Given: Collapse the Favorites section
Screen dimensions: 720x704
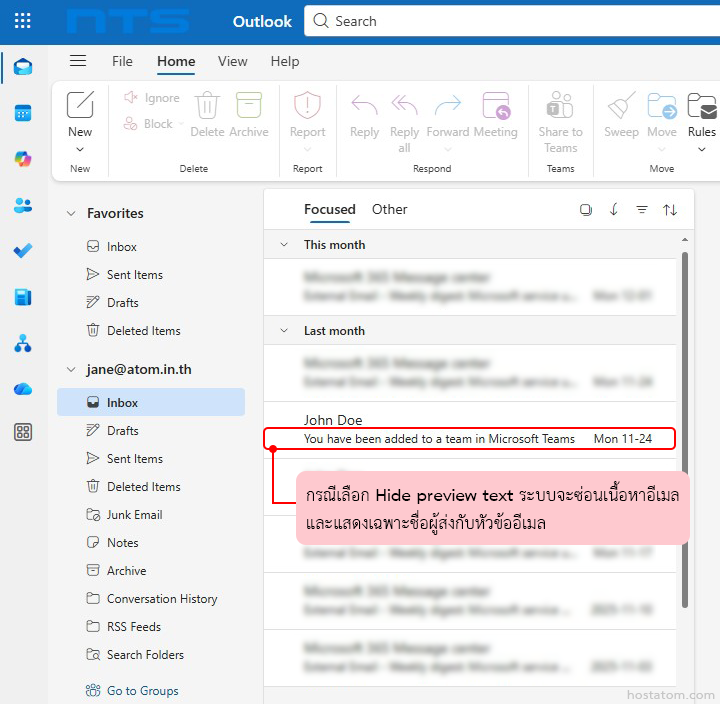Looking at the screenshot, I should click(x=71, y=214).
